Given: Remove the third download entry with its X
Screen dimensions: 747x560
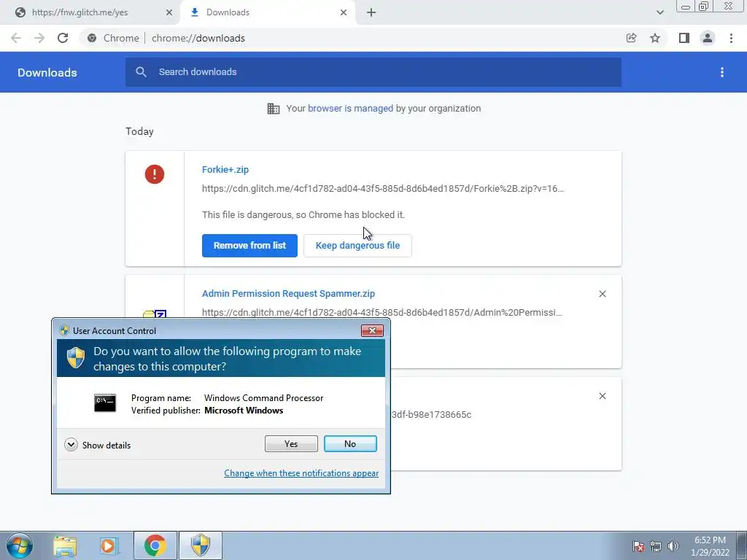Looking at the screenshot, I should pos(602,396).
